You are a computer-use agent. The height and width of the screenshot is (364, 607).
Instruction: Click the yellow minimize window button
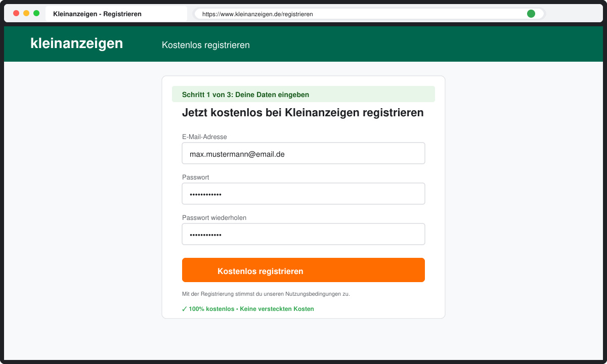pos(26,13)
